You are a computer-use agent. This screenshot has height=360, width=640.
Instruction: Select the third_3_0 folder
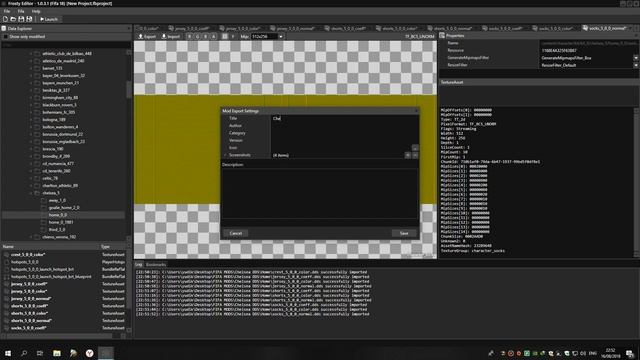[57, 229]
